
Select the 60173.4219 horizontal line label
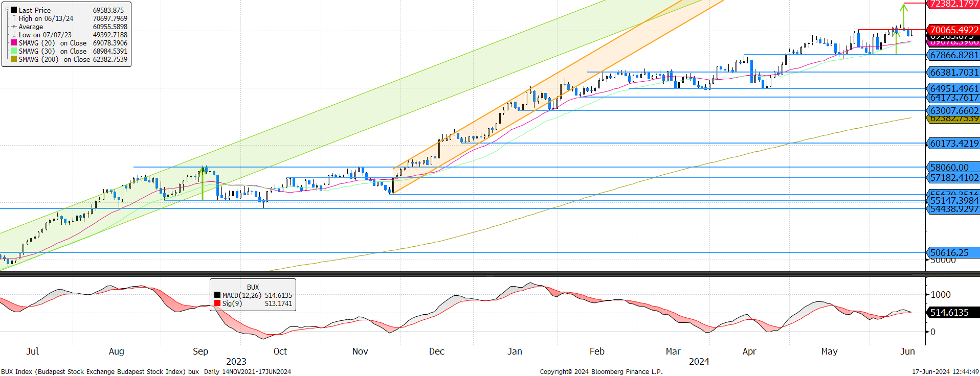[953, 144]
